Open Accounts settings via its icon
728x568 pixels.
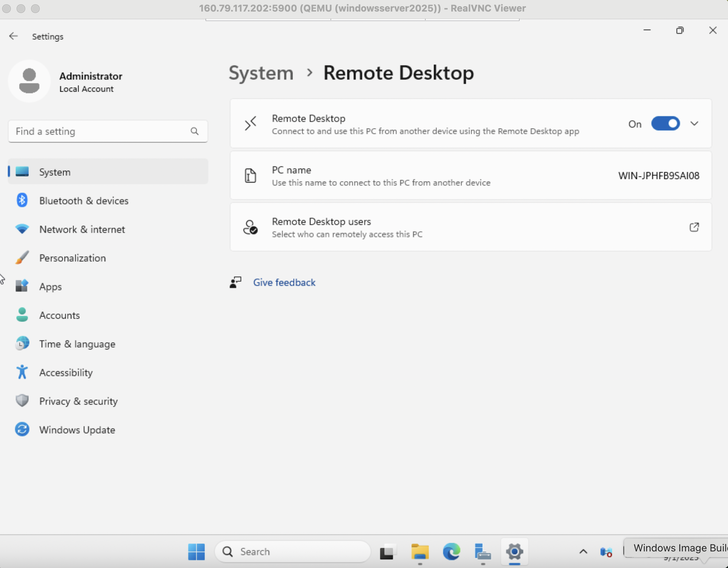coord(22,315)
